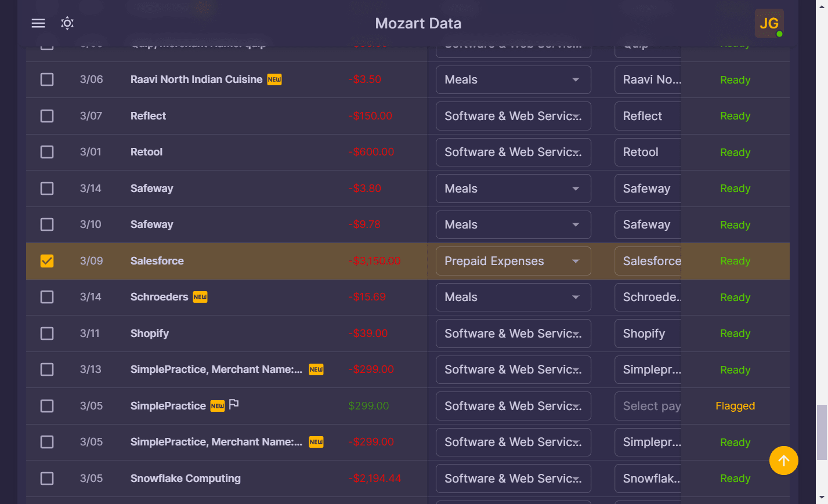
Task: Toggle the theme brightness icon
Action: click(67, 23)
